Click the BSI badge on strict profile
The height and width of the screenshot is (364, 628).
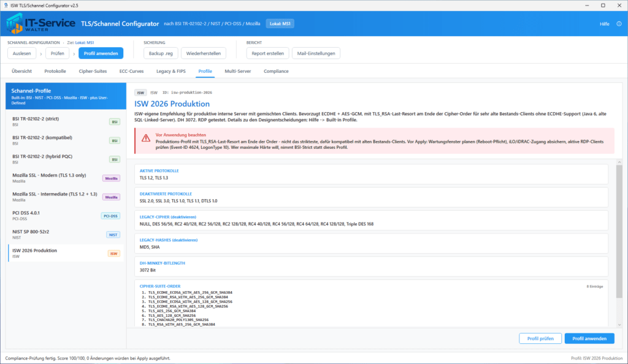coord(115,121)
